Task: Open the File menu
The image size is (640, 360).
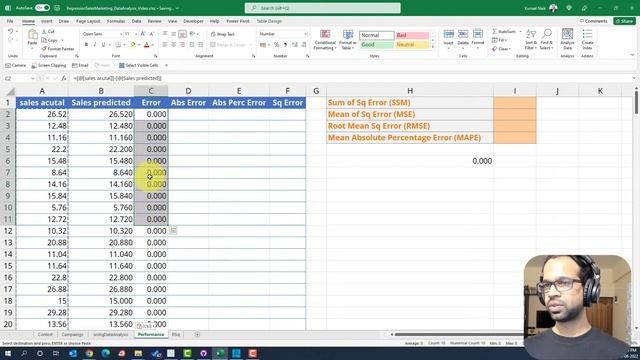Action: (10, 21)
